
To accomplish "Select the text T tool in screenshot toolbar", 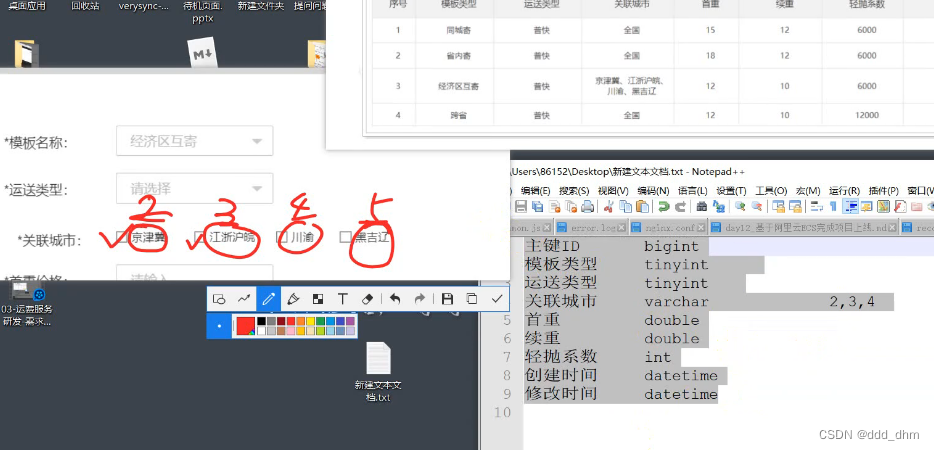I will point(343,299).
